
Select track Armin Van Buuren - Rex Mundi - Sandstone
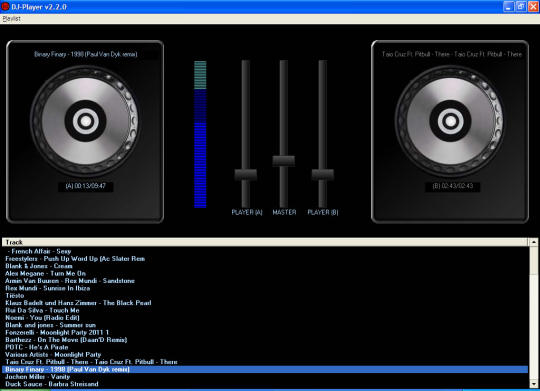click(264, 281)
